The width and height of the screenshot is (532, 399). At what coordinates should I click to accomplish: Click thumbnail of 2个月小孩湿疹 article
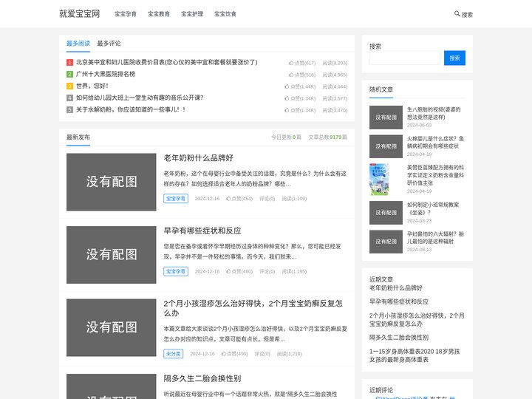(x=112, y=327)
